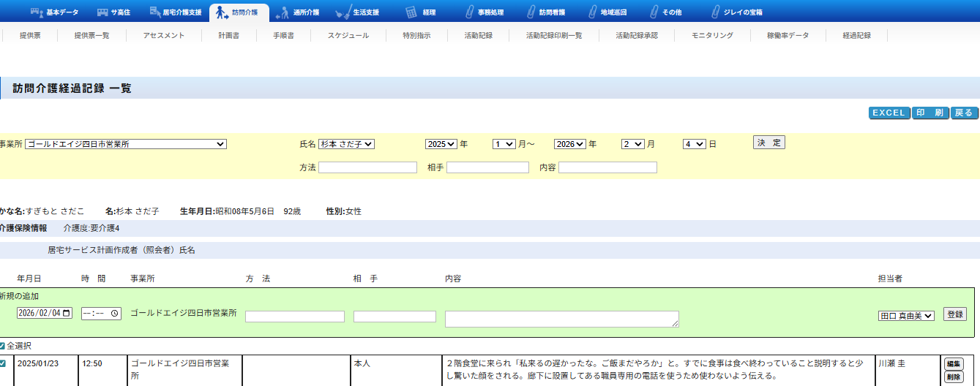
Task: Open calendar picker in the date field
Action: tap(67, 313)
